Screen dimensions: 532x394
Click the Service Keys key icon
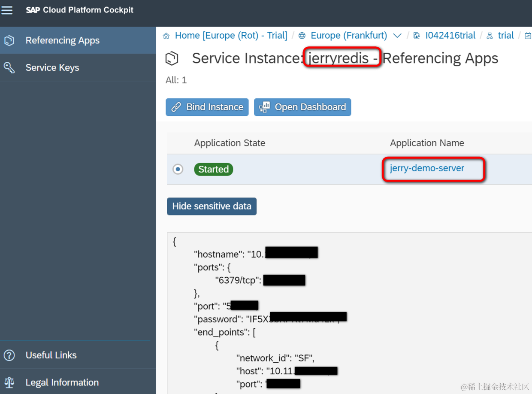pyautogui.click(x=9, y=67)
